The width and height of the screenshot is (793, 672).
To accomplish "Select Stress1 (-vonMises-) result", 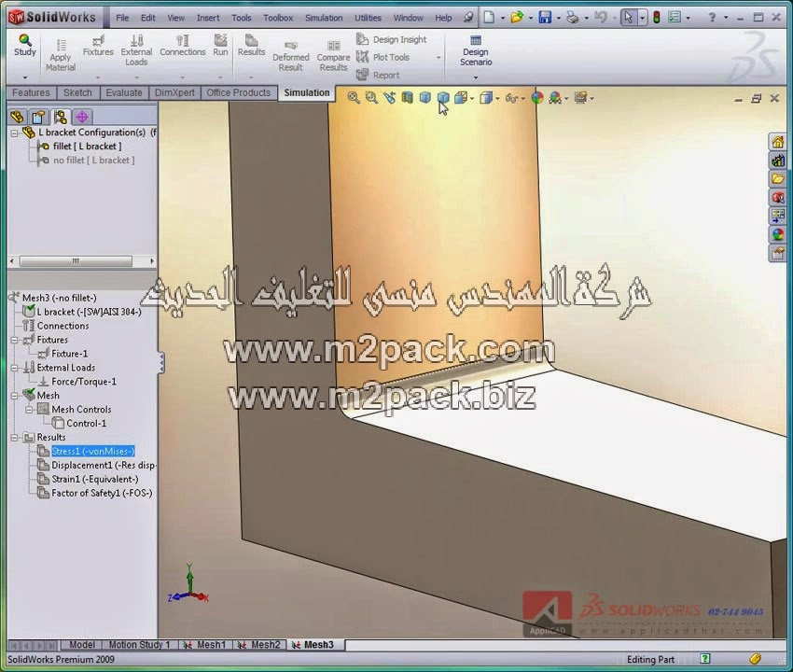I will pyautogui.click(x=93, y=451).
